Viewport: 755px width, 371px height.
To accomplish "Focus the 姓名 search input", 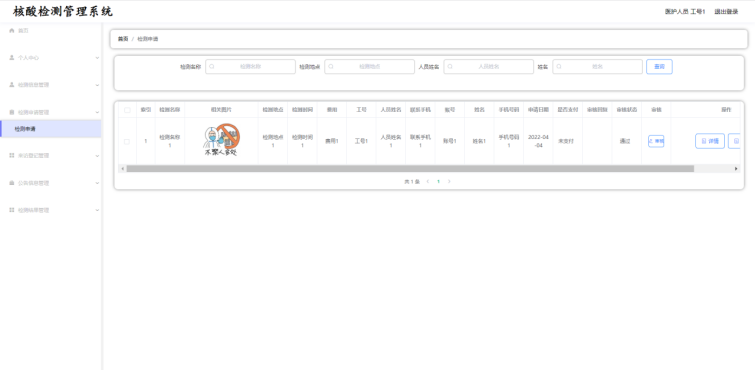I will (x=598, y=67).
